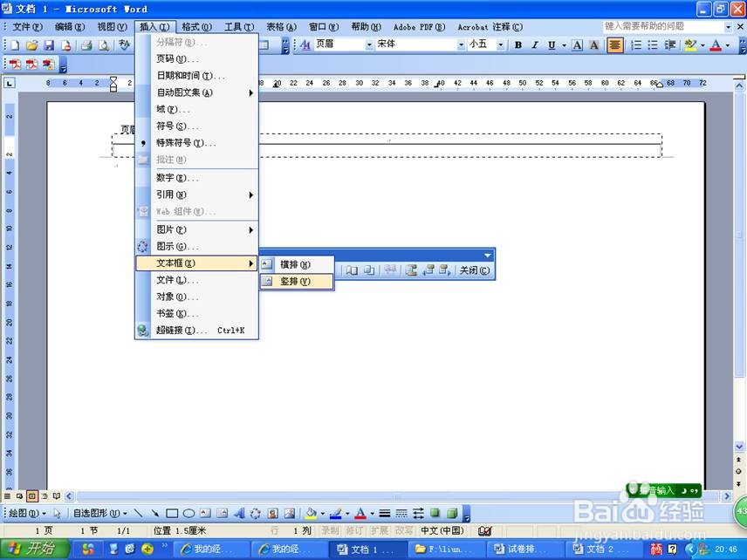The image size is (747, 560).
Task: Expand 自动图文集 submenu
Action: pos(196,92)
